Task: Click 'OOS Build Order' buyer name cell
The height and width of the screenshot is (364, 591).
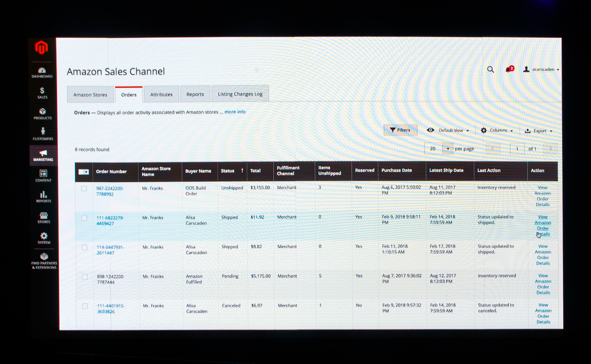Action: coord(195,191)
